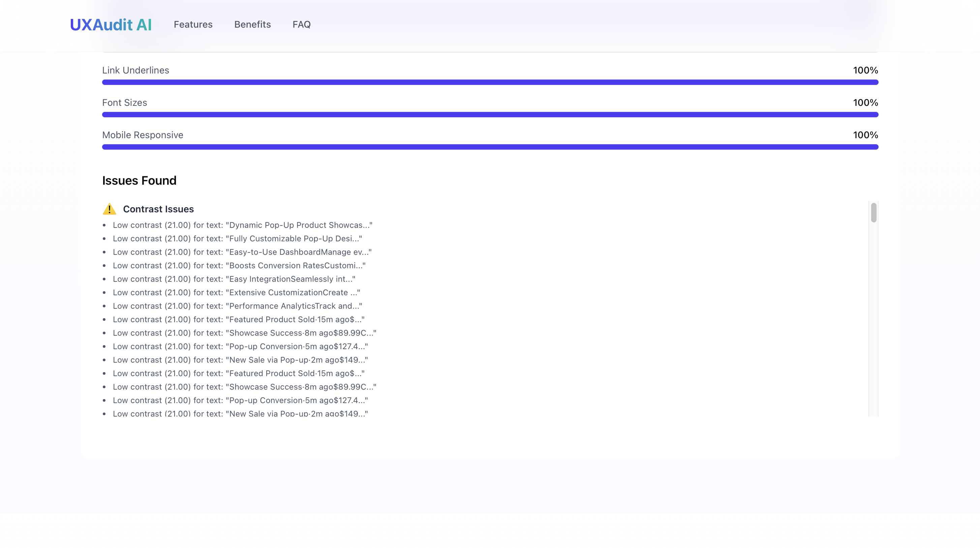Click the Font Sizes progress bar

point(490,115)
